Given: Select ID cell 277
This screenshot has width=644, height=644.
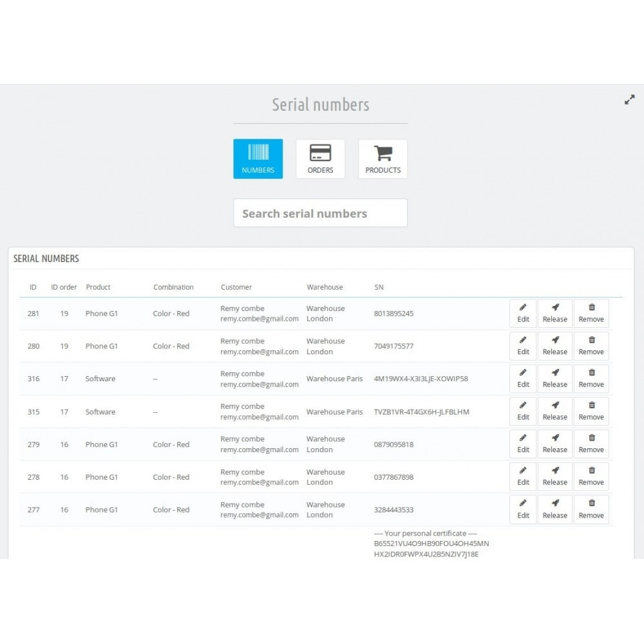Looking at the screenshot, I should 33,509.
